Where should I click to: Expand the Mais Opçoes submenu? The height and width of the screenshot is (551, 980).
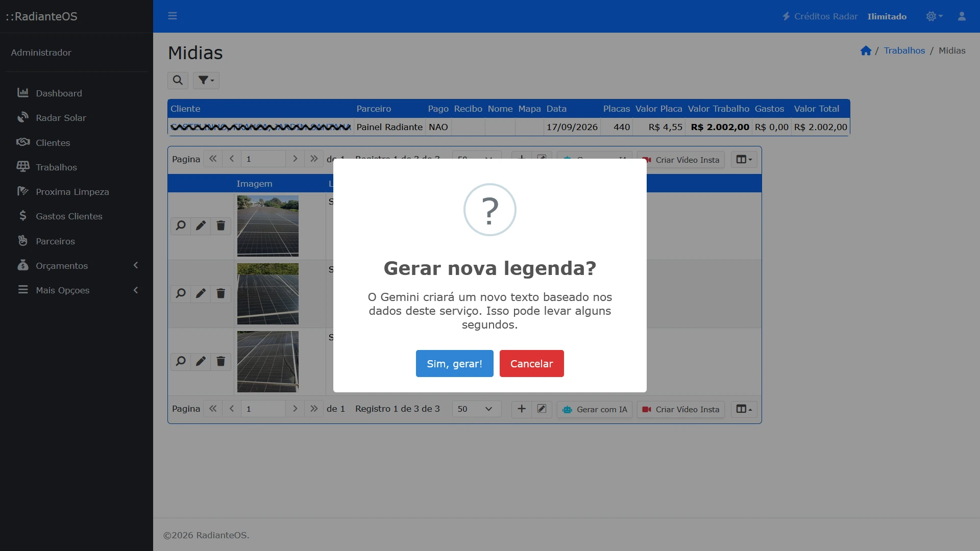(77, 290)
